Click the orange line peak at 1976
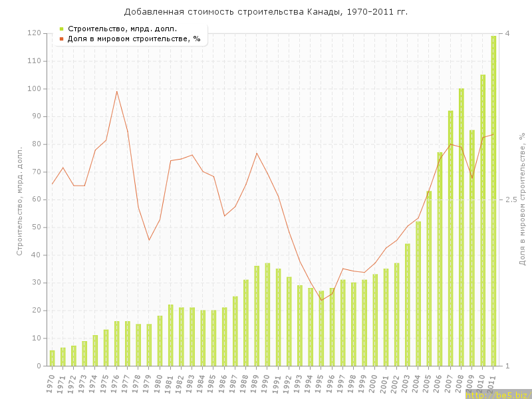This screenshot has width=532, height=399. [116, 91]
